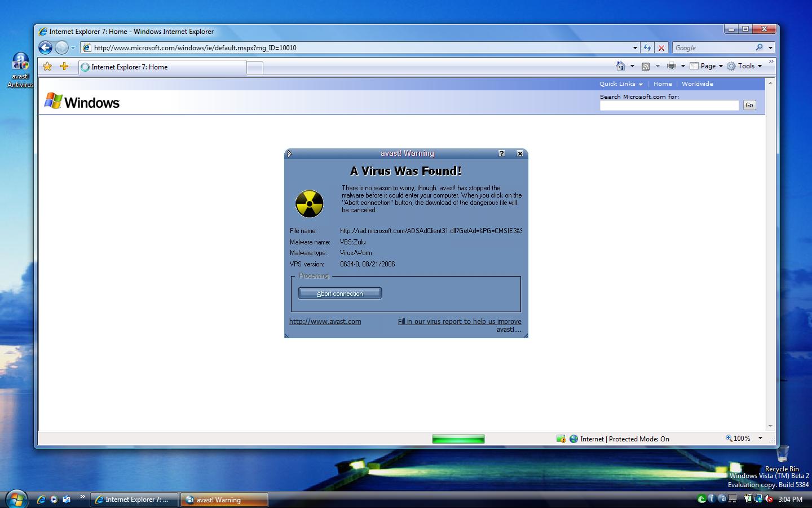The image size is (812, 508).
Task: Select the Recycle Bin desktop icon
Action: pyautogui.click(x=782, y=459)
